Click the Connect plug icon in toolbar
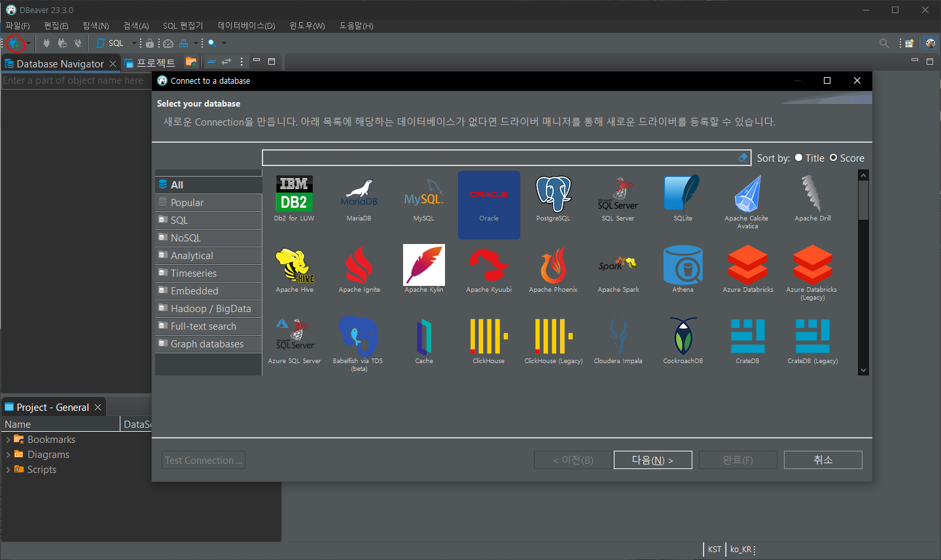This screenshot has height=560, width=941. point(46,43)
